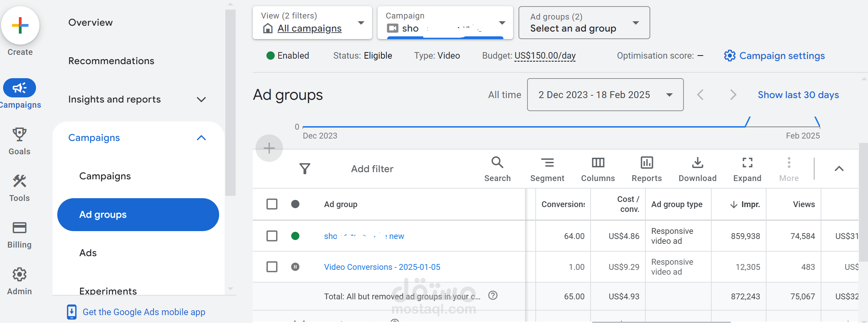The height and width of the screenshot is (323, 868).
Task: Click the green enabled status of first ad group
Action: tap(295, 236)
